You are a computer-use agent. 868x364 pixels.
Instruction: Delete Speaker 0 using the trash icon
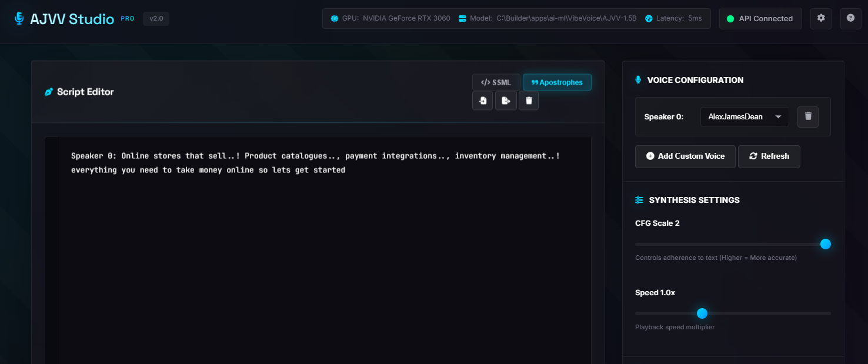(807, 116)
